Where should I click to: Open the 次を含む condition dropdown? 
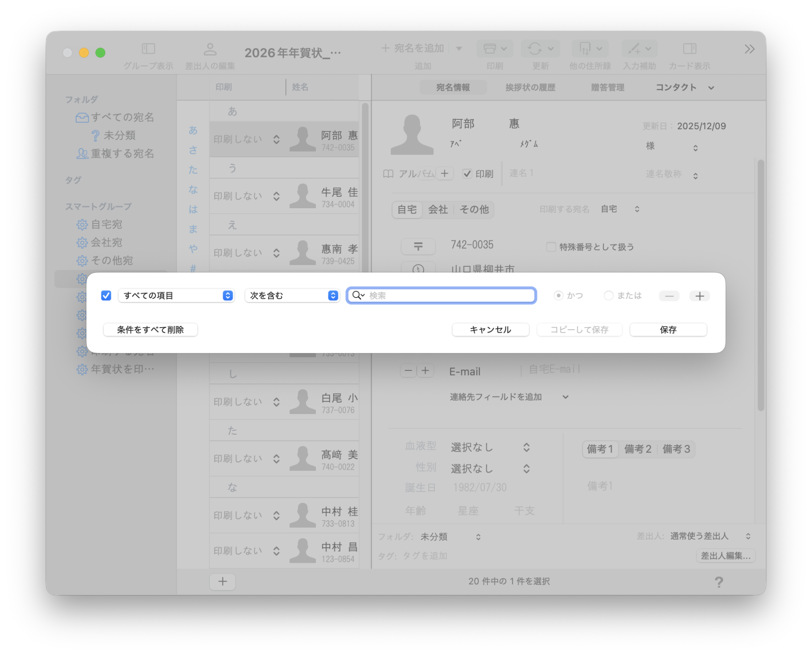292,295
